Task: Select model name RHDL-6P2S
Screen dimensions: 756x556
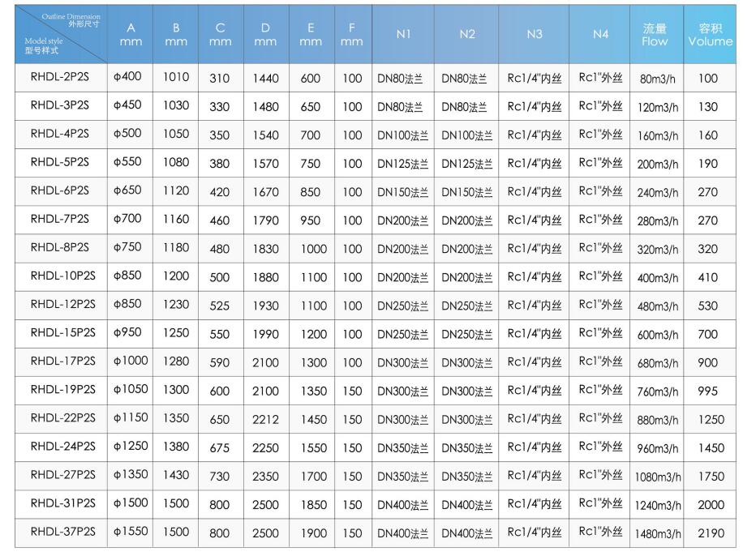Action: pos(60,190)
